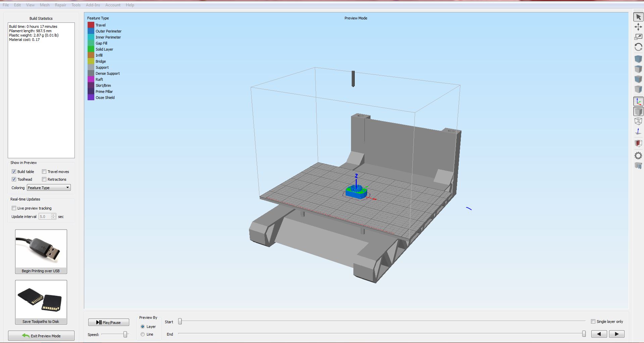Screen dimensions: 644x343
Task: Switch to wireframe cube render icon
Action: (638, 121)
